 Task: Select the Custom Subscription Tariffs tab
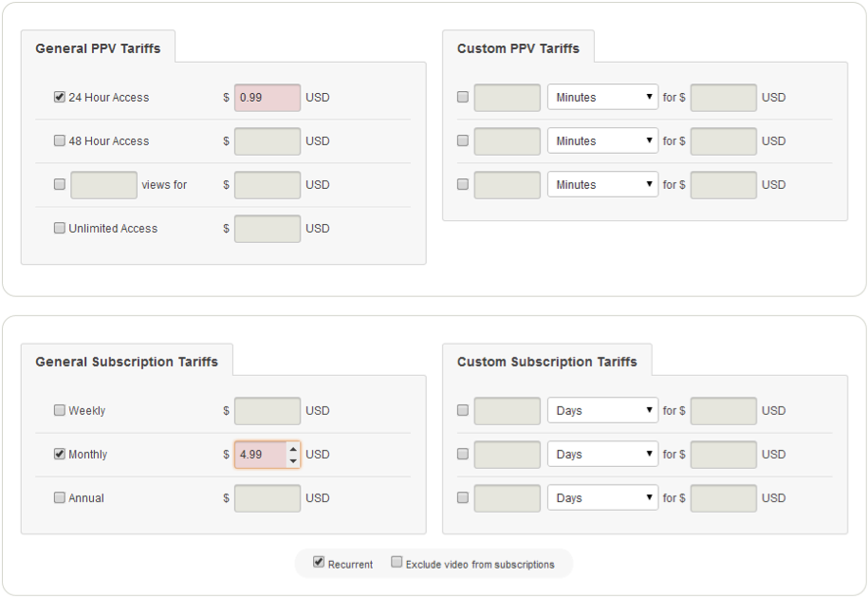[547, 363]
